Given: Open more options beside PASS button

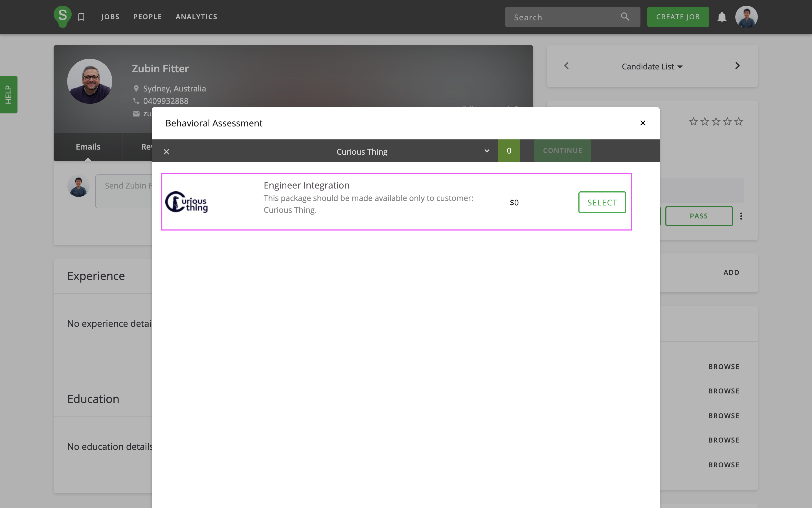Looking at the screenshot, I should tap(741, 216).
